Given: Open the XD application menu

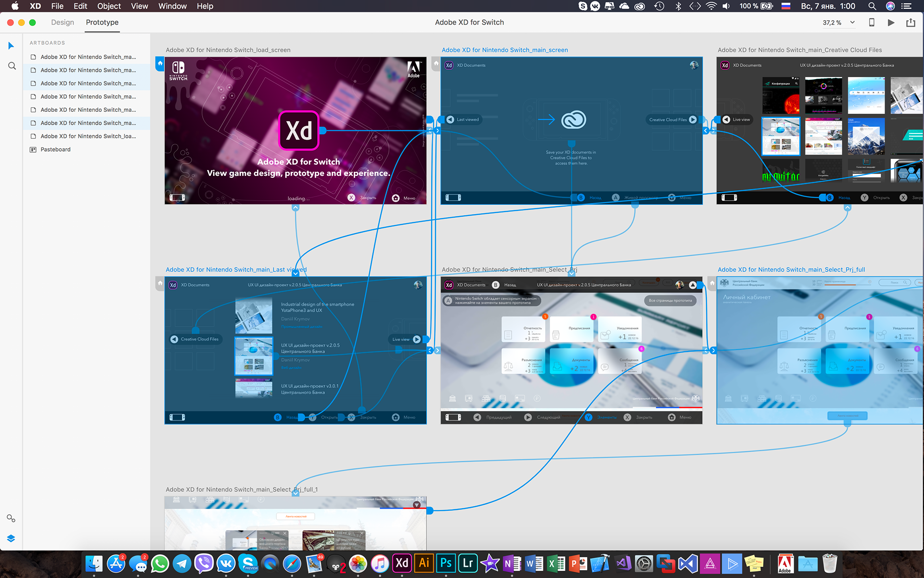Looking at the screenshot, I should coord(35,6).
